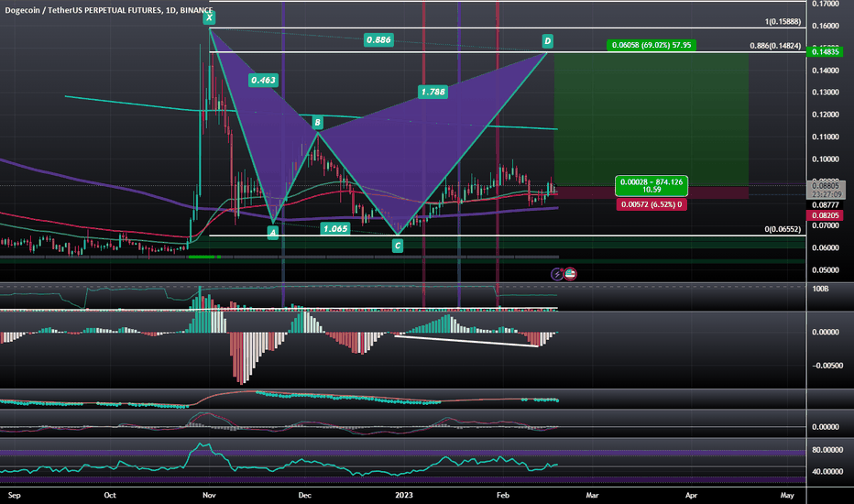Click the Feb label on time axis
Viewport: 854px width, 504px height.
pos(503,495)
